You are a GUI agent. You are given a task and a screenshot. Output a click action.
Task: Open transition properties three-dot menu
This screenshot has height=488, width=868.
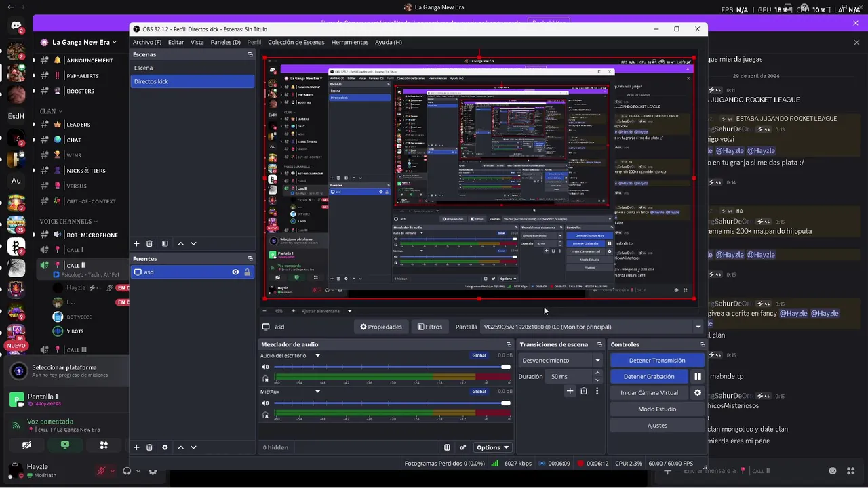coord(597,391)
